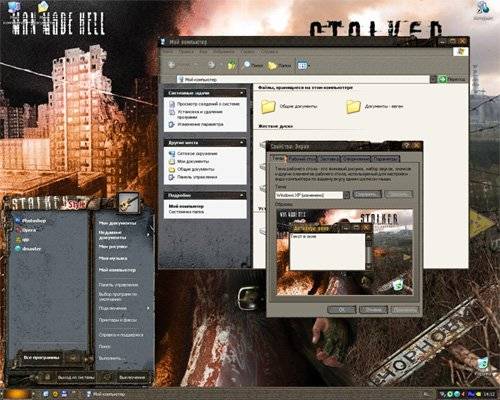Open the Вид menu in My Computer window
The height and width of the screenshot is (400, 500).
203,52
